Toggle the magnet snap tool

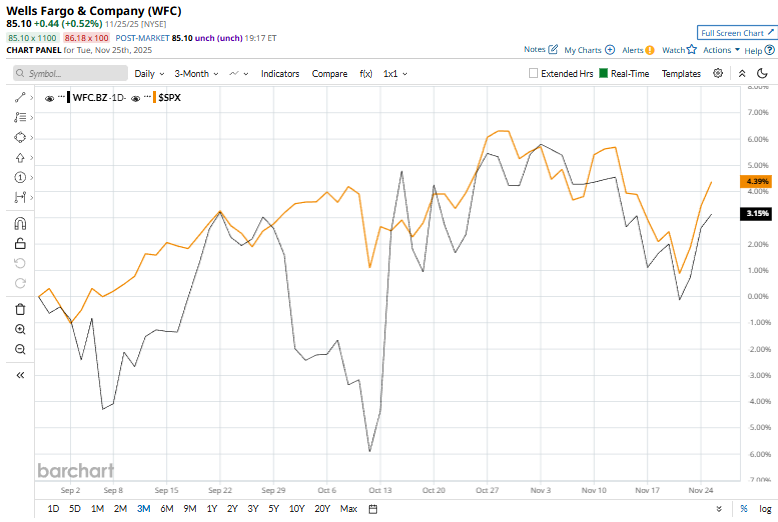click(x=20, y=224)
